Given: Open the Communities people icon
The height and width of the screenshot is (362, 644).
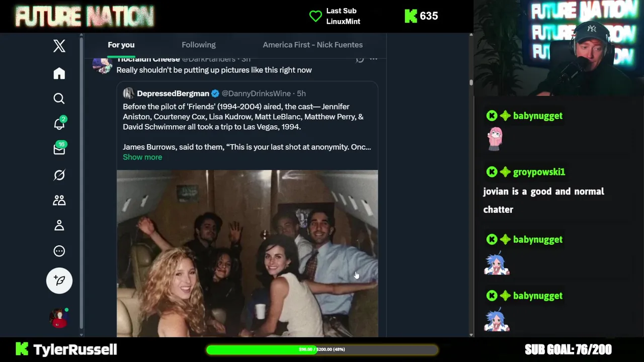Looking at the screenshot, I should [59, 200].
